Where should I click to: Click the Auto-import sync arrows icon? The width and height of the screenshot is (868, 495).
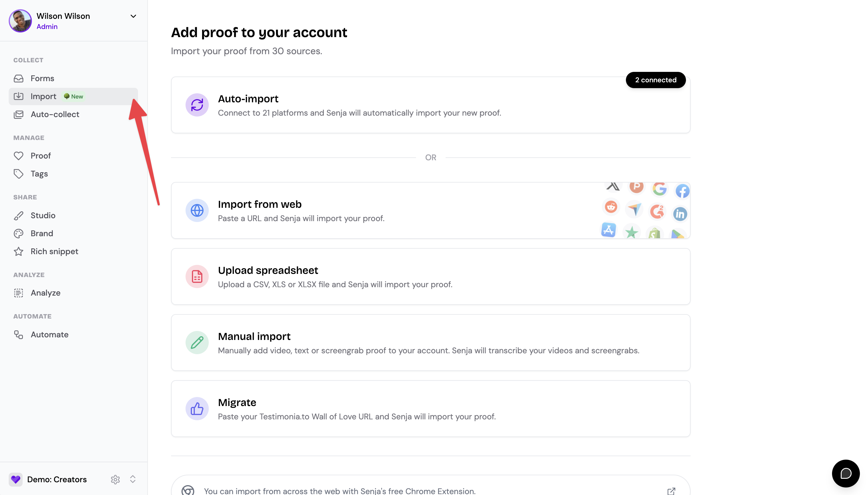click(x=197, y=105)
